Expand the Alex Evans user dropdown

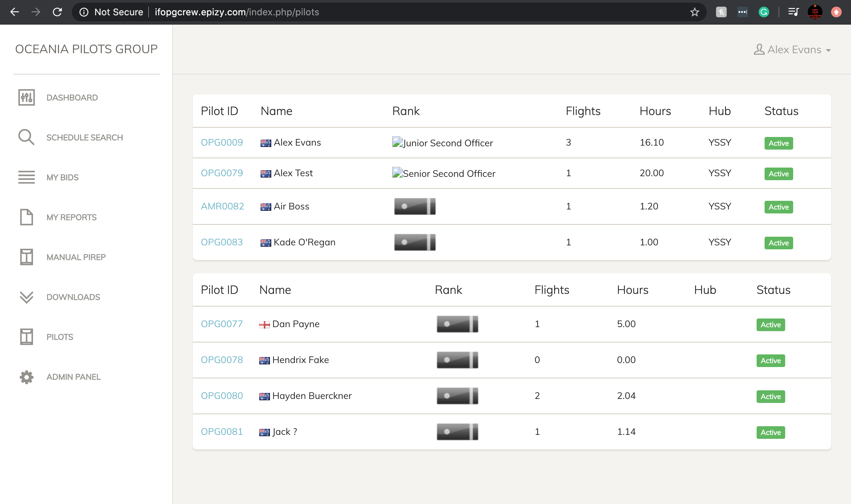pos(792,50)
